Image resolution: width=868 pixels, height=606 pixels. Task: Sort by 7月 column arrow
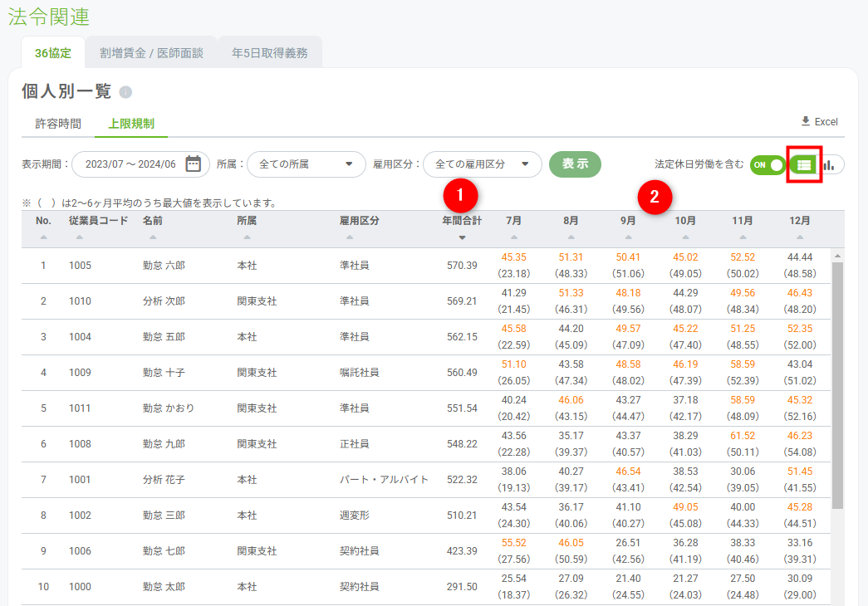(514, 237)
